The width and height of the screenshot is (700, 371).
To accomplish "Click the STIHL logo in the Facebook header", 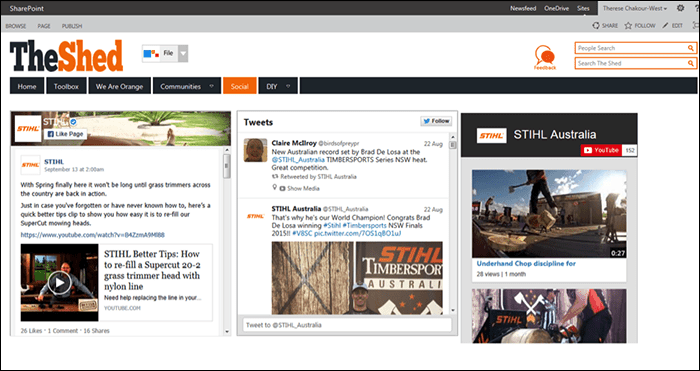I will coord(28,129).
